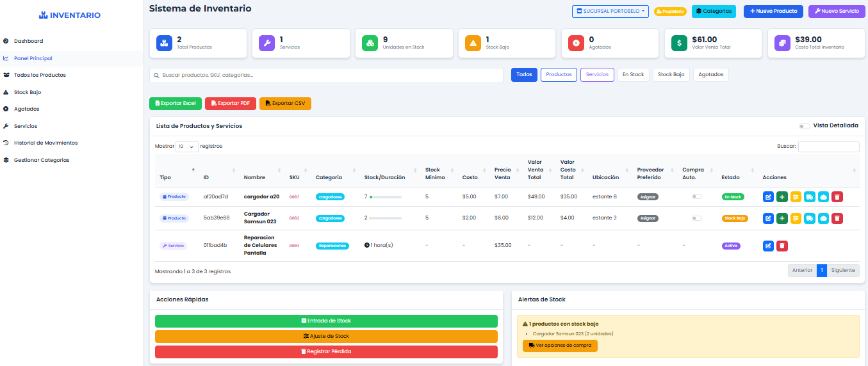
Task: Click the coins icon on Costo Total Inventario
Action: [x=783, y=43]
